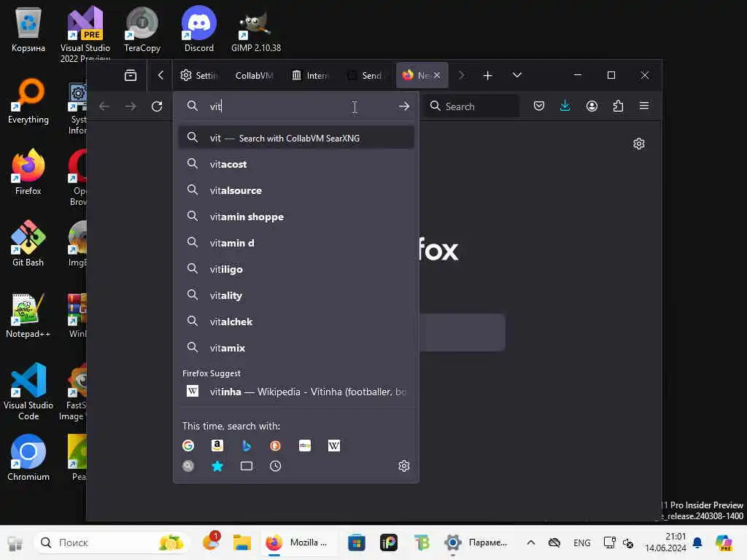Switch to the Send tab
The height and width of the screenshot is (560, 747).
tap(365, 75)
